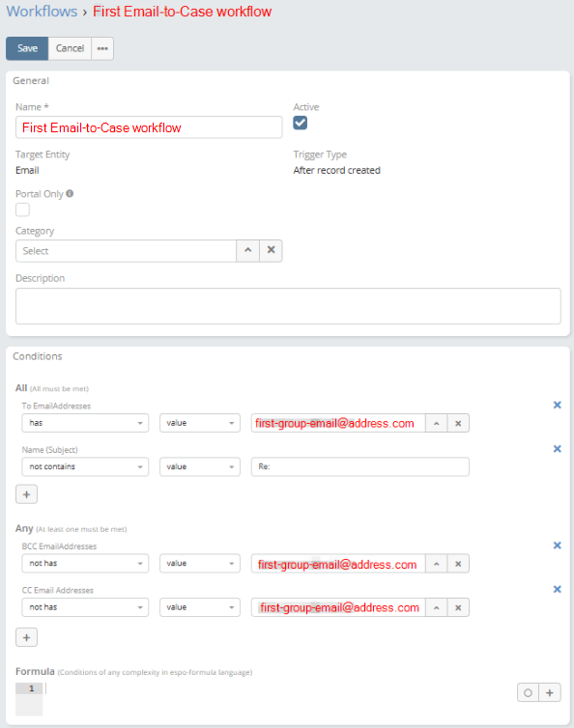Click into the Description text area

tap(288, 306)
